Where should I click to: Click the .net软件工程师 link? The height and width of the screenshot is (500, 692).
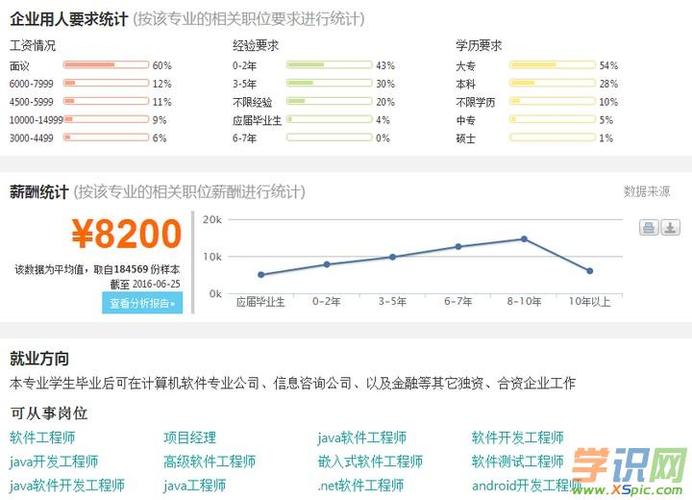(362, 486)
